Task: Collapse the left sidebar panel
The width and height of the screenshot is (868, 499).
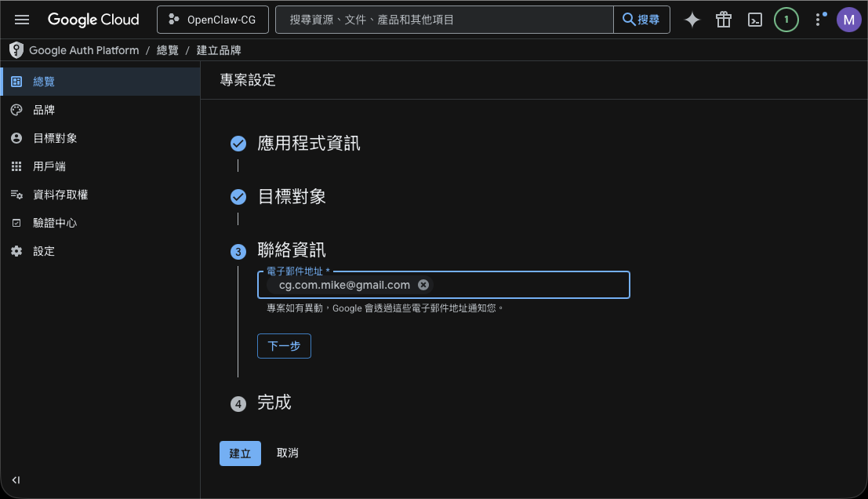Action: pyautogui.click(x=16, y=480)
